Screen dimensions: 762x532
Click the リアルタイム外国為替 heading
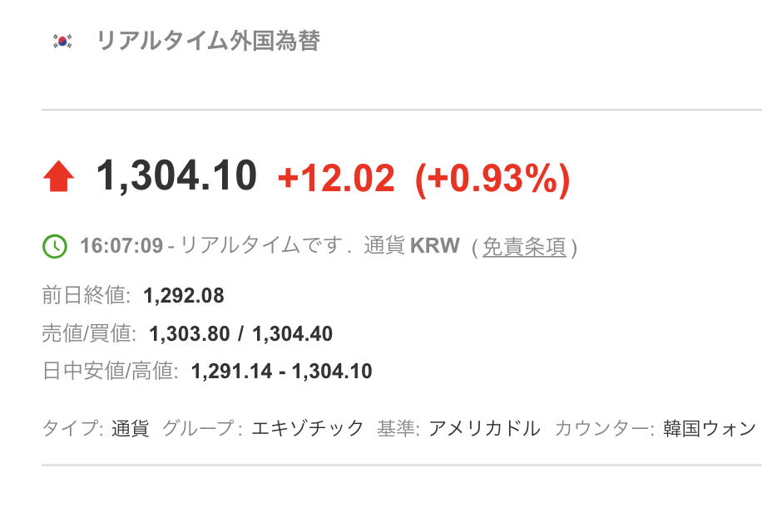208,41
